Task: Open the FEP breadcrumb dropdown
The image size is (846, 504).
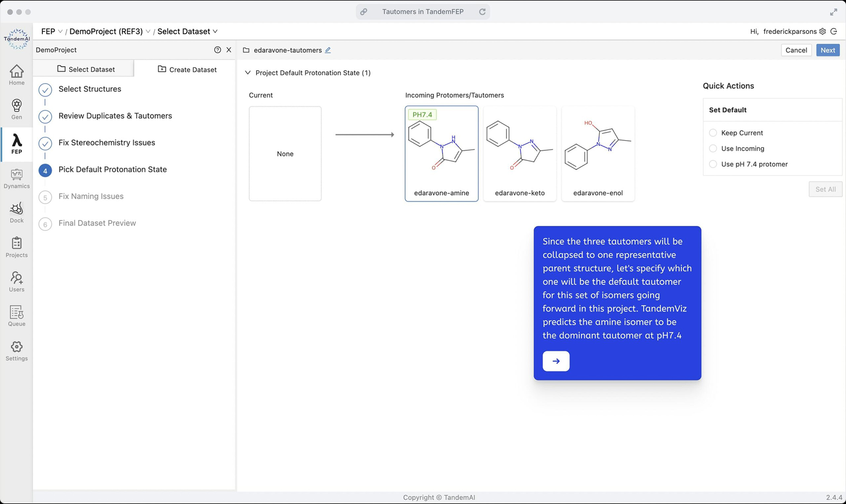Action: pyautogui.click(x=51, y=31)
